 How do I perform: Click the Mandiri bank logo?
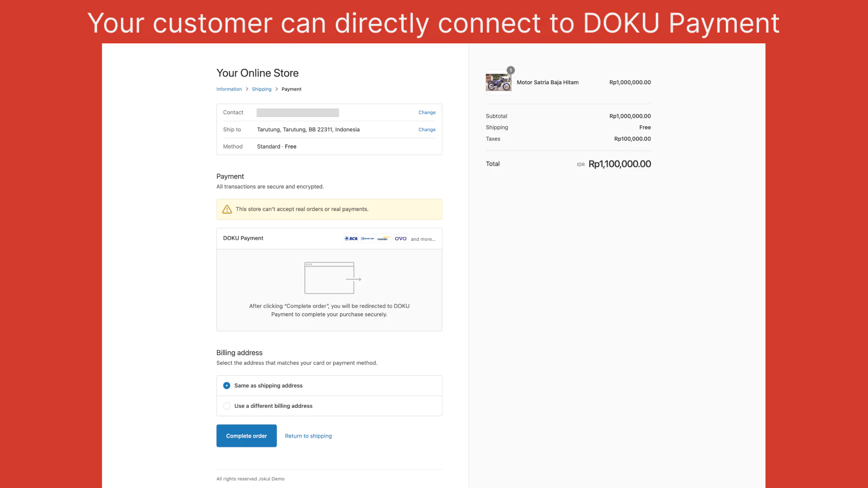click(384, 239)
